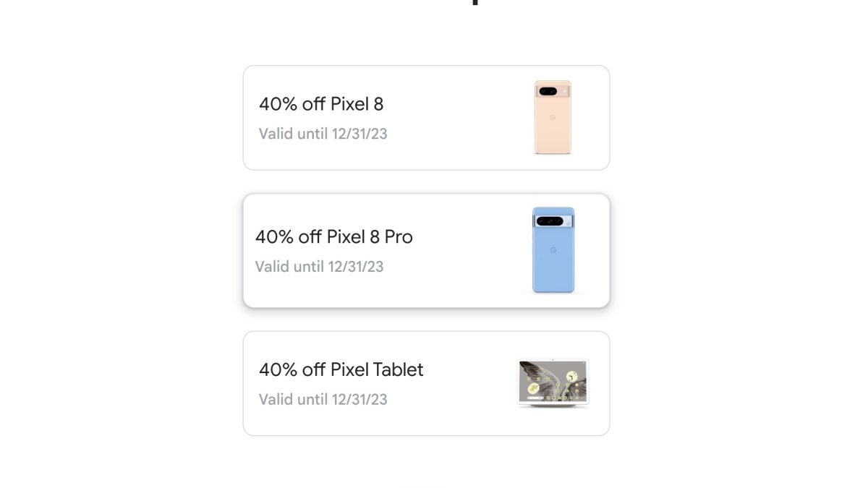Image resolution: width=868 pixels, height=488 pixels.
Task: Select the "40% off Pixel 8" heading text
Action: point(321,104)
